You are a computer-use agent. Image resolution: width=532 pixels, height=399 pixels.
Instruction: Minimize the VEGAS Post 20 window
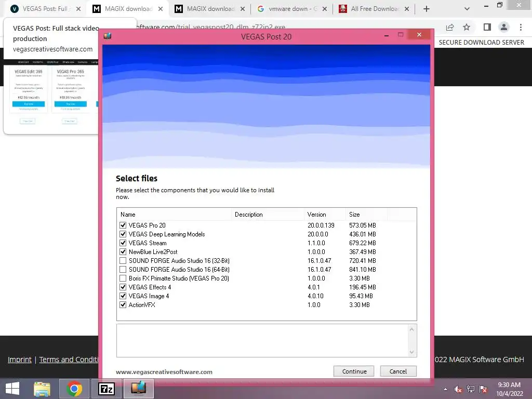(387, 35)
